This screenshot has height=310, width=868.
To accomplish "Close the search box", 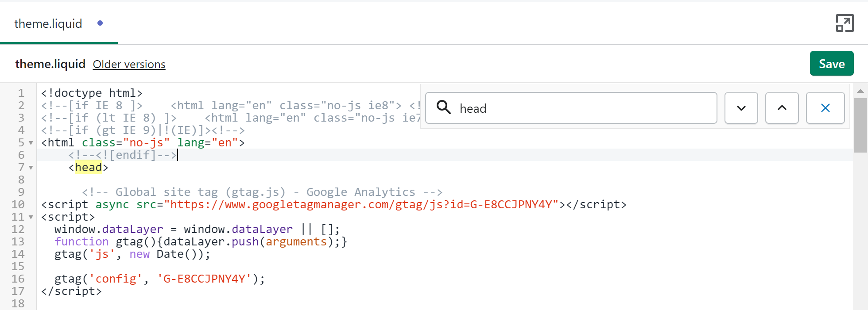I will (x=825, y=108).
